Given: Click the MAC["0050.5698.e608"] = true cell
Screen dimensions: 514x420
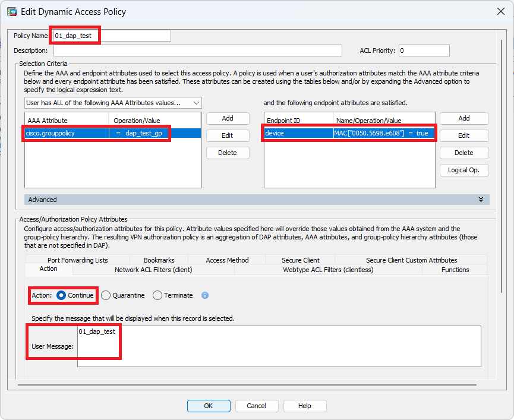Looking at the screenshot, I should (x=384, y=133).
